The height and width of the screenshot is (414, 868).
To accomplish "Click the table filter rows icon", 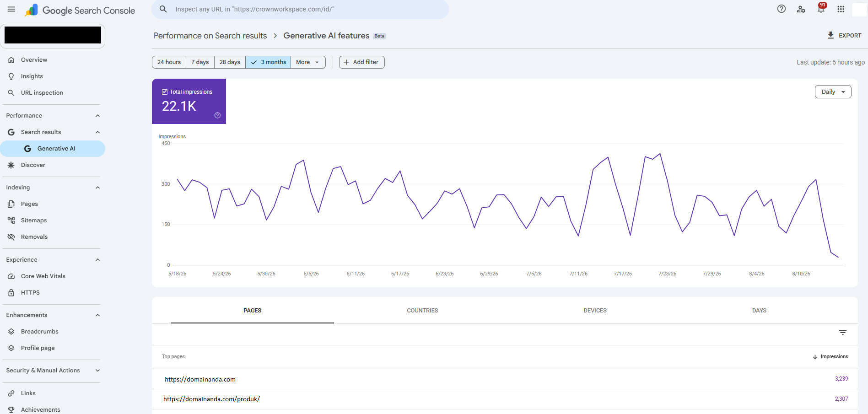I will pos(843,333).
